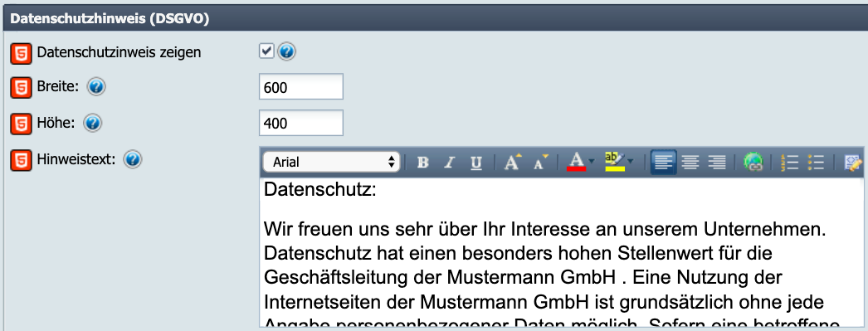Open the Arial font dropdown
This screenshot has height=331, width=868.
tap(331, 162)
